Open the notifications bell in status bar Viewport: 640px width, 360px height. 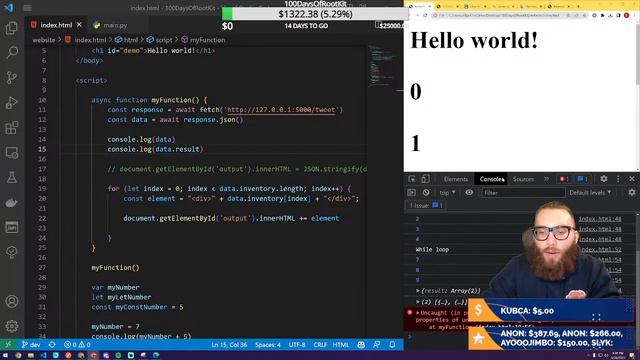(x=392, y=344)
